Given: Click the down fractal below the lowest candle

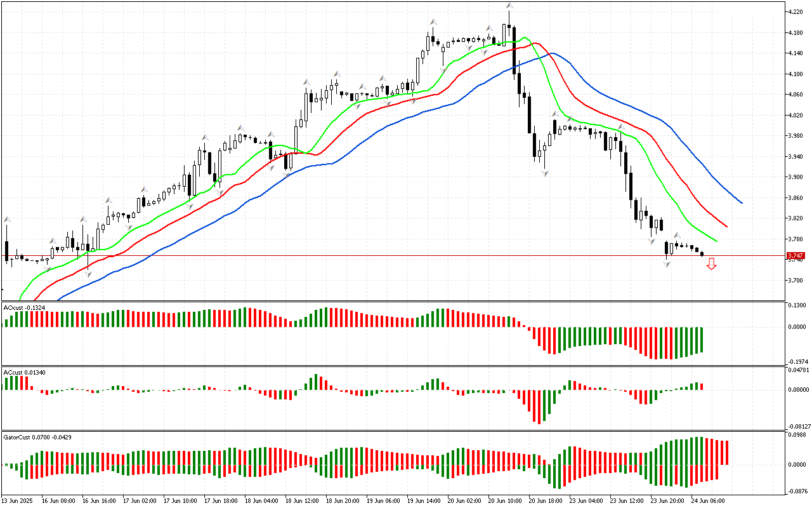Looking at the screenshot, I should [x=667, y=264].
